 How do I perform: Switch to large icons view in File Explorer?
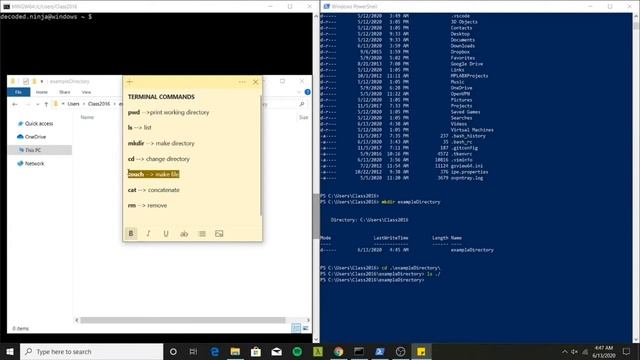[306, 328]
